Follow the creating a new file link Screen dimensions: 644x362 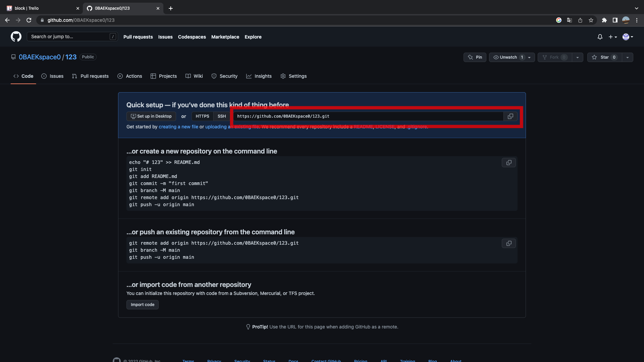(x=178, y=127)
